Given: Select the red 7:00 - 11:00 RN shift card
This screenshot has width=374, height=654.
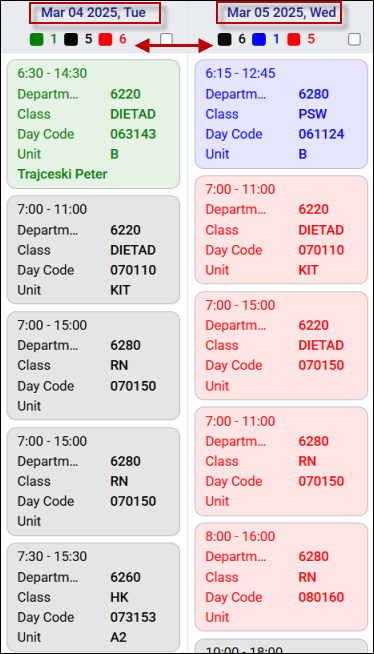Looking at the screenshot, I should [x=281, y=461].
